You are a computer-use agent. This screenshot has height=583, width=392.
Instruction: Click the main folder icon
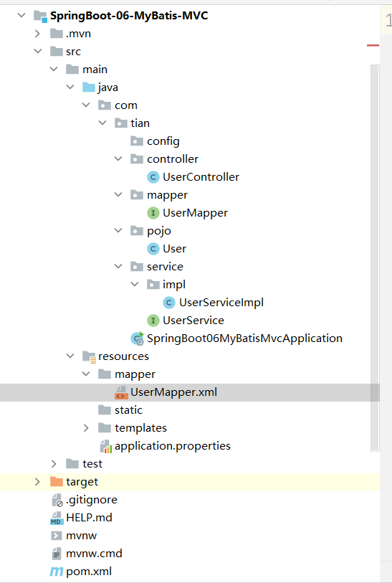(72, 69)
